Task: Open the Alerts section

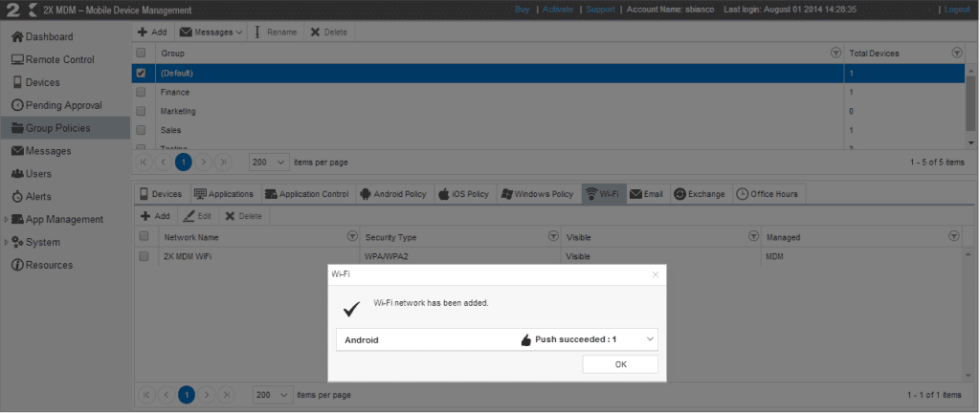Action: [x=32, y=197]
